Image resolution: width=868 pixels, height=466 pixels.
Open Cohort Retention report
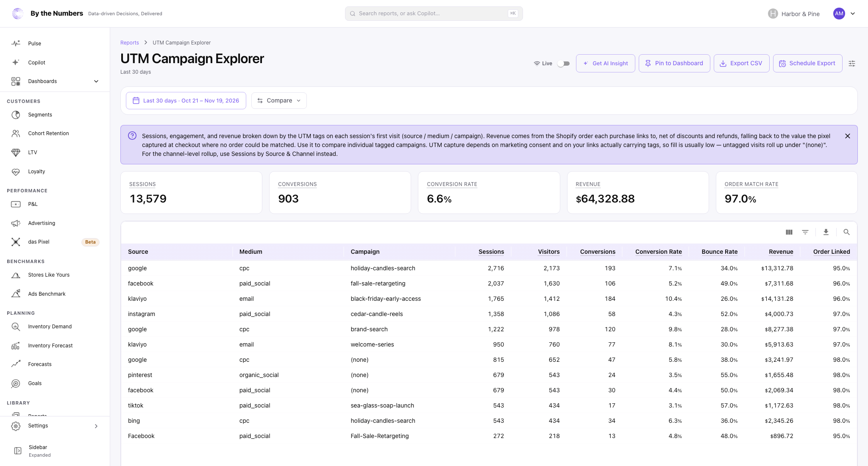coord(55,133)
